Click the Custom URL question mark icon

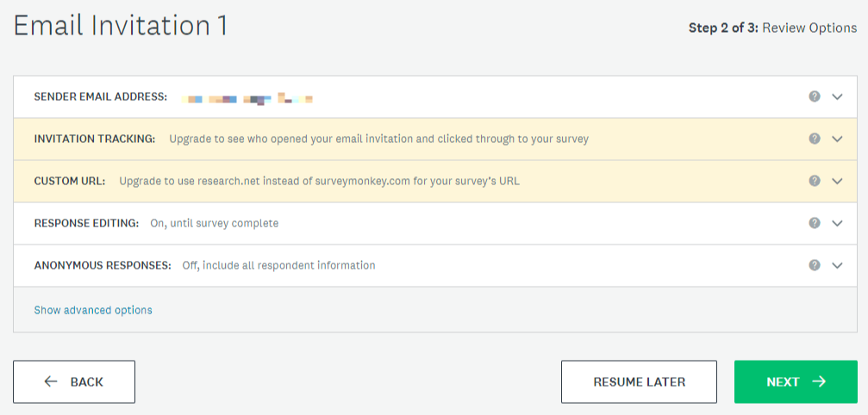(814, 181)
